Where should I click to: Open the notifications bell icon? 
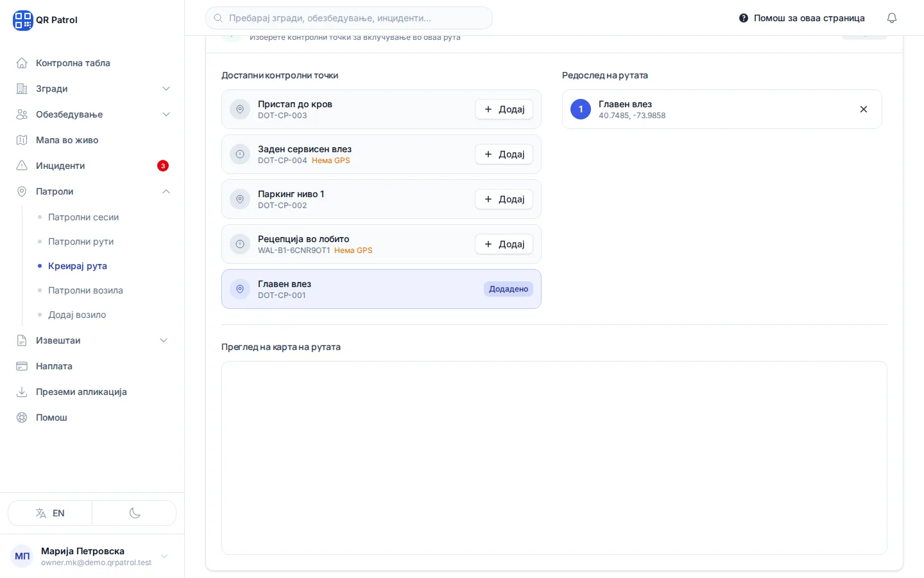coord(891,18)
